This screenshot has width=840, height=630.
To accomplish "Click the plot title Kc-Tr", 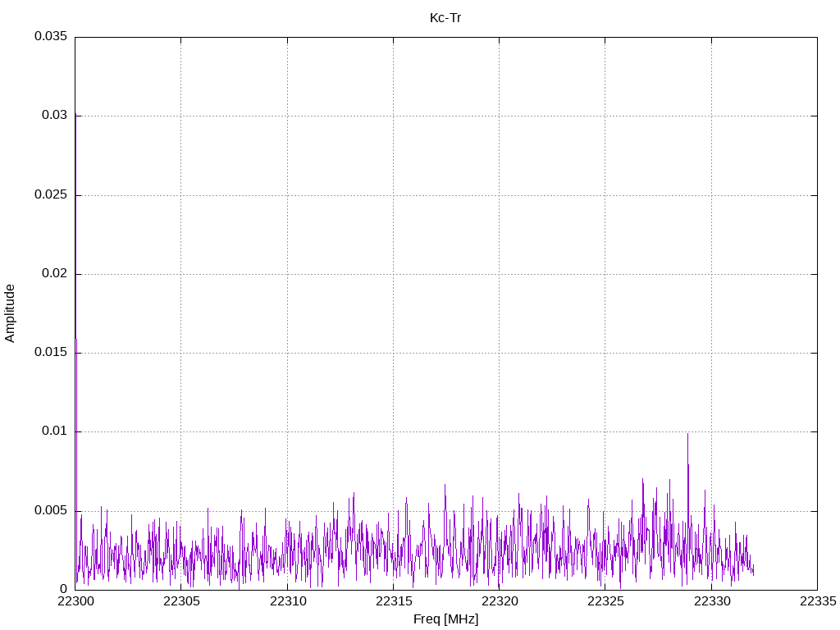I will [445, 17].
